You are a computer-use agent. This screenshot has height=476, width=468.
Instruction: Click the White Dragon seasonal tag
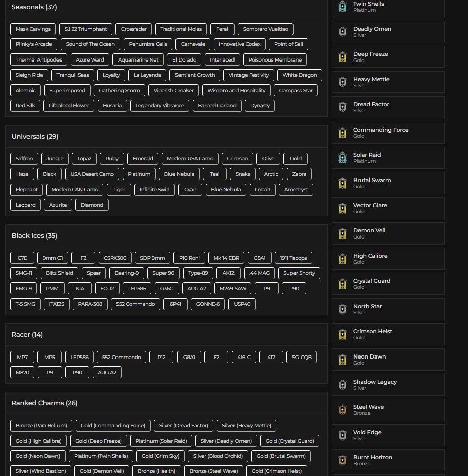300,75
